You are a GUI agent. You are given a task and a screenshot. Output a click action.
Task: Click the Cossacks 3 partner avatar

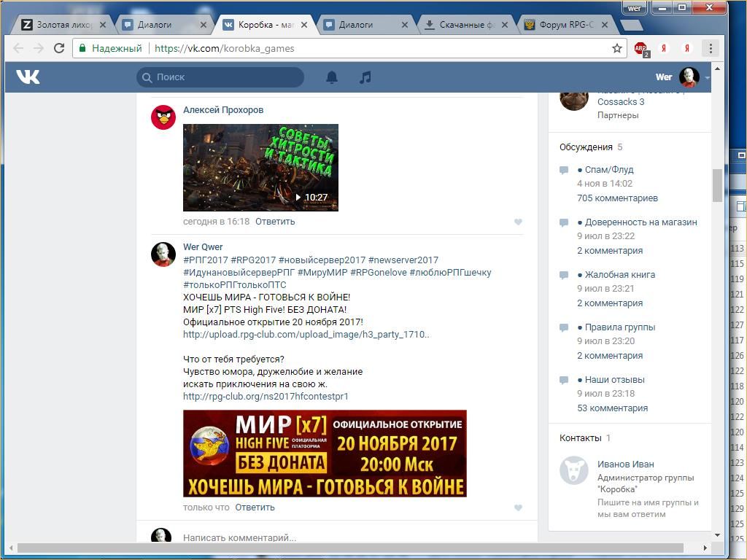pos(574,101)
